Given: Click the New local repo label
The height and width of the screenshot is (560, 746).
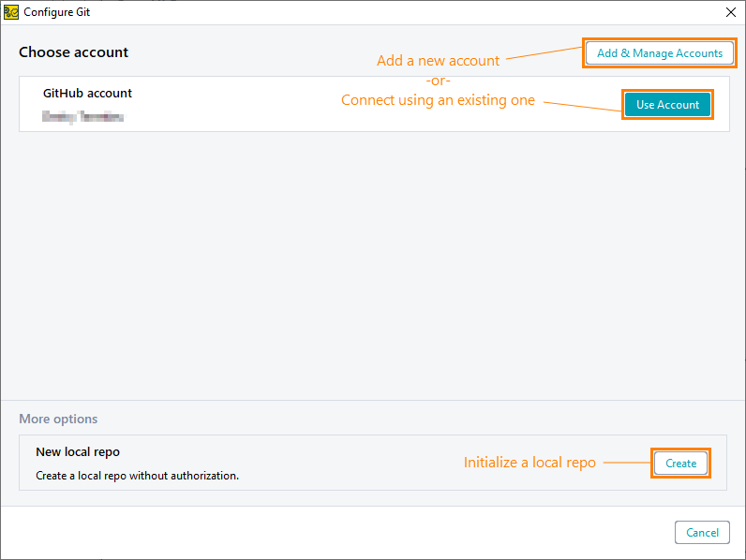Looking at the screenshot, I should (78, 451).
